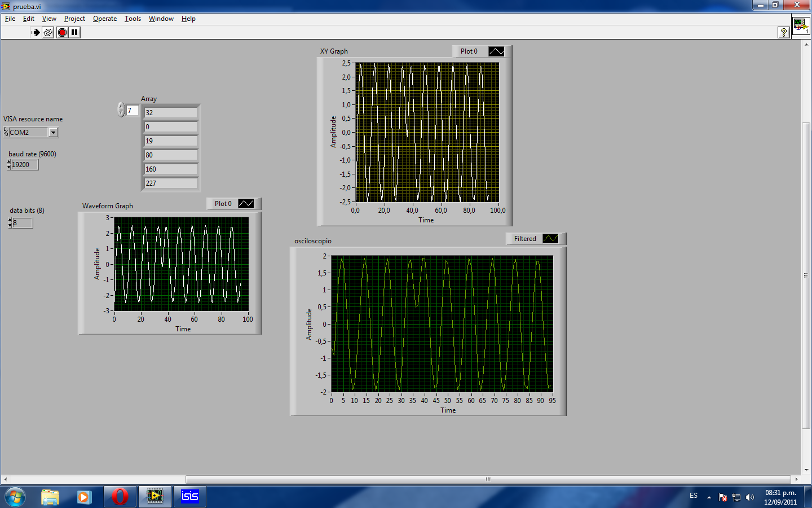Open Windows Explorer from the taskbar
Screen dimensions: 812x508
pos(50,497)
